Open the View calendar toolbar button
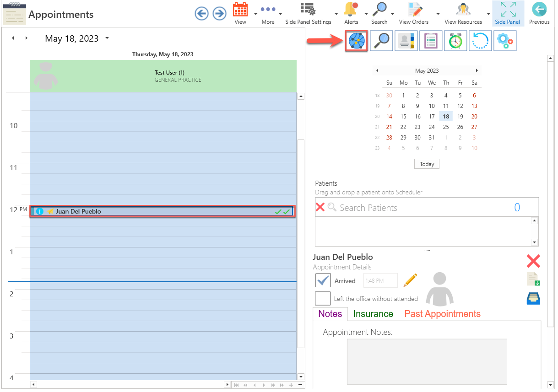This screenshot has height=392, width=558. [240, 13]
